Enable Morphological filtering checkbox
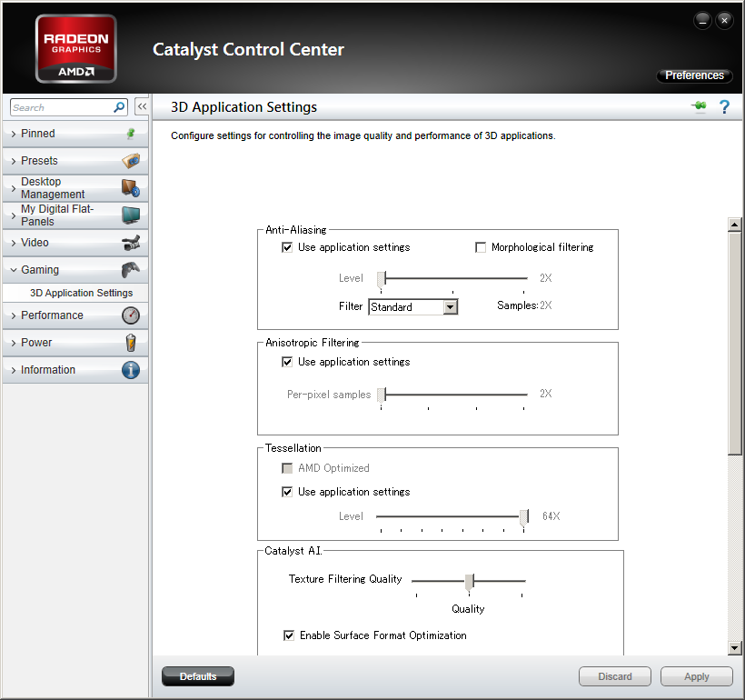This screenshot has height=700, width=745. pyautogui.click(x=481, y=247)
